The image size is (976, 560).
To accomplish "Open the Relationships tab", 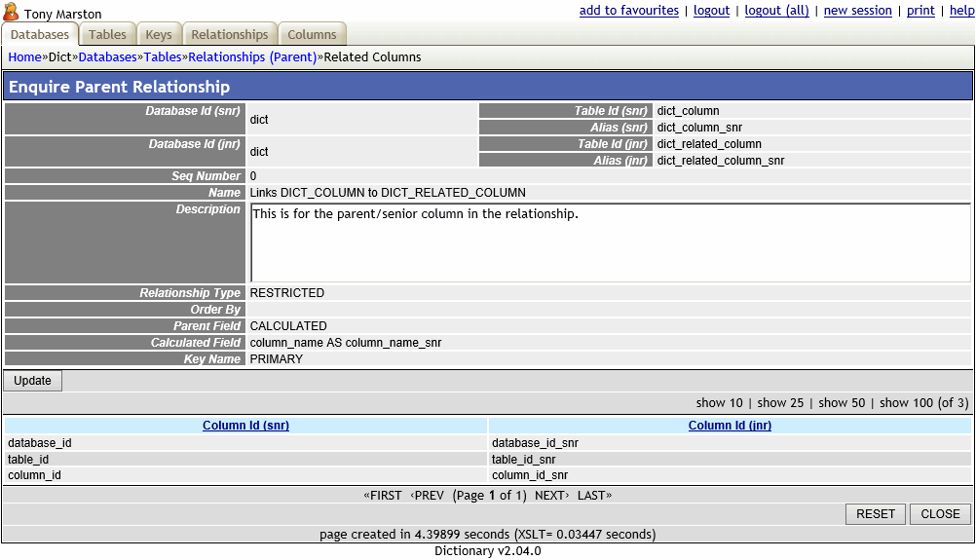I will coord(230,35).
